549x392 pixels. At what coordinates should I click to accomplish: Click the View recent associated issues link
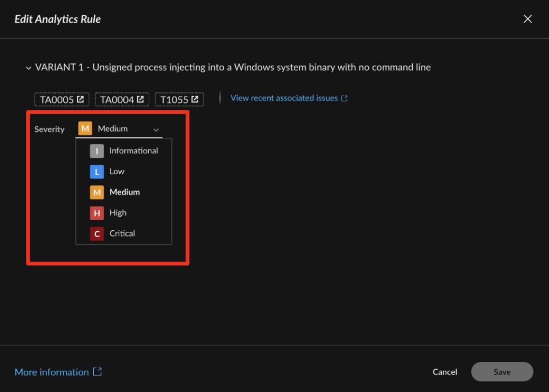pyautogui.click(x=284, y=98)
